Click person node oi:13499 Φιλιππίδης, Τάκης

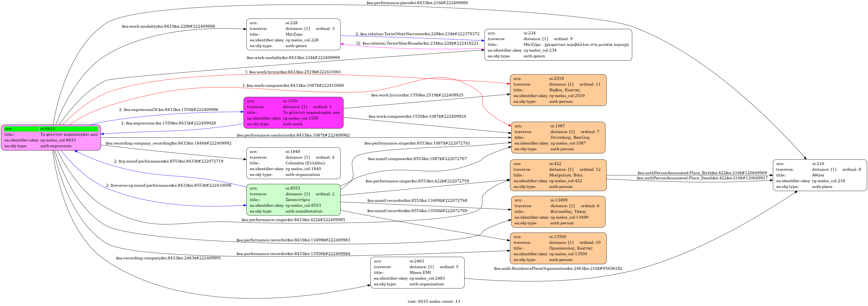[558, 212]
